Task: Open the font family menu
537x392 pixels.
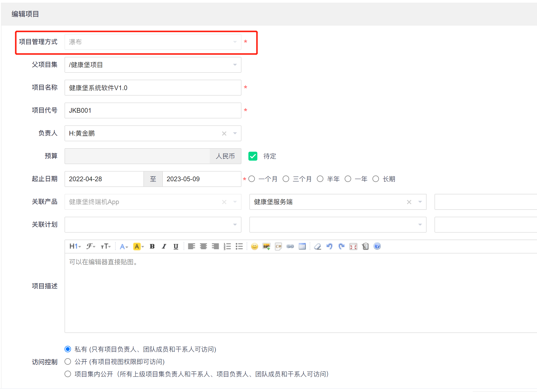Action: (91, 247)
